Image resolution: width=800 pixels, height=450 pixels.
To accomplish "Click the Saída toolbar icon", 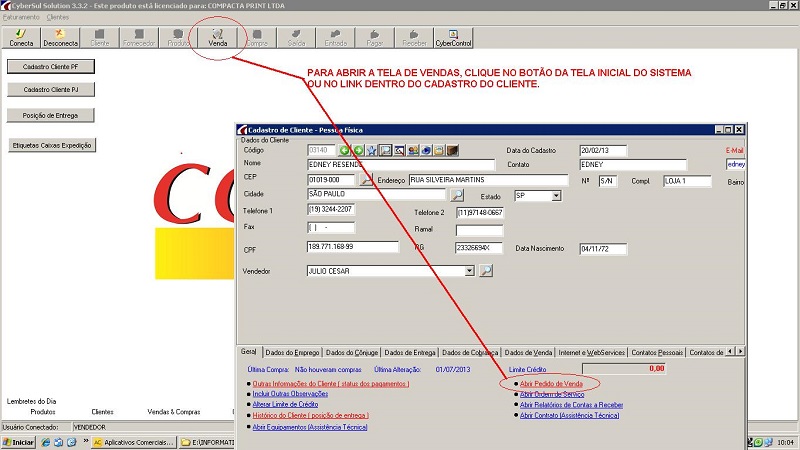I will (296, 38).
